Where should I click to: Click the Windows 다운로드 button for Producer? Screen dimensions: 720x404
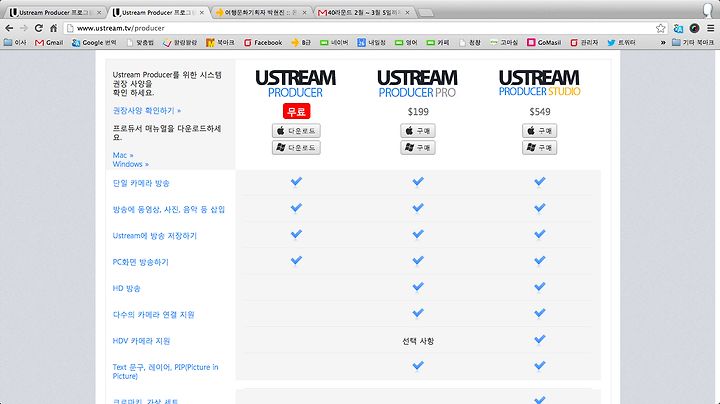click(x=296, y=147)
